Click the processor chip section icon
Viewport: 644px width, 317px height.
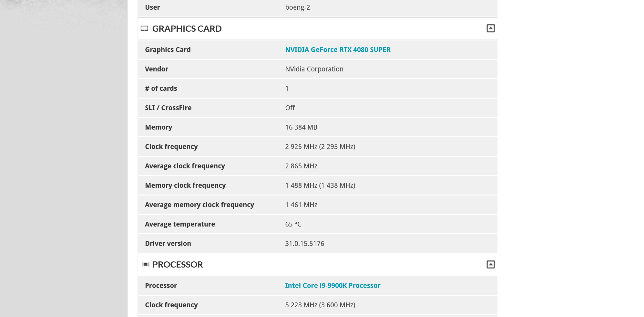point(145,265)
